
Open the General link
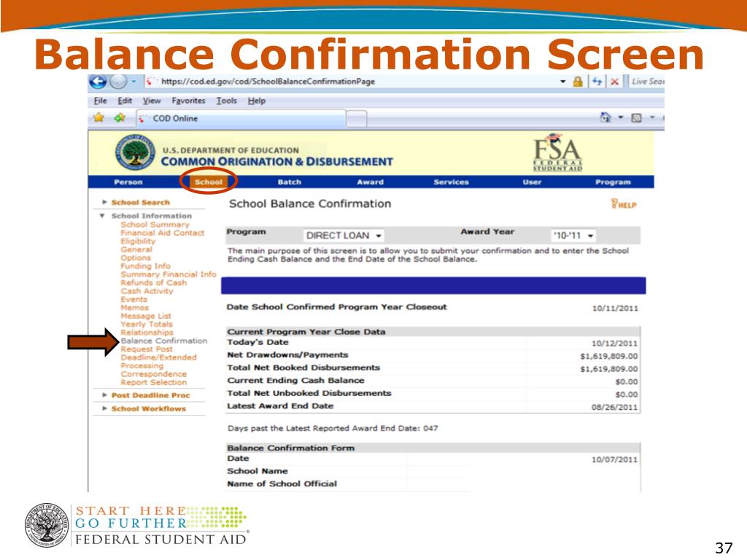(136, 249)
